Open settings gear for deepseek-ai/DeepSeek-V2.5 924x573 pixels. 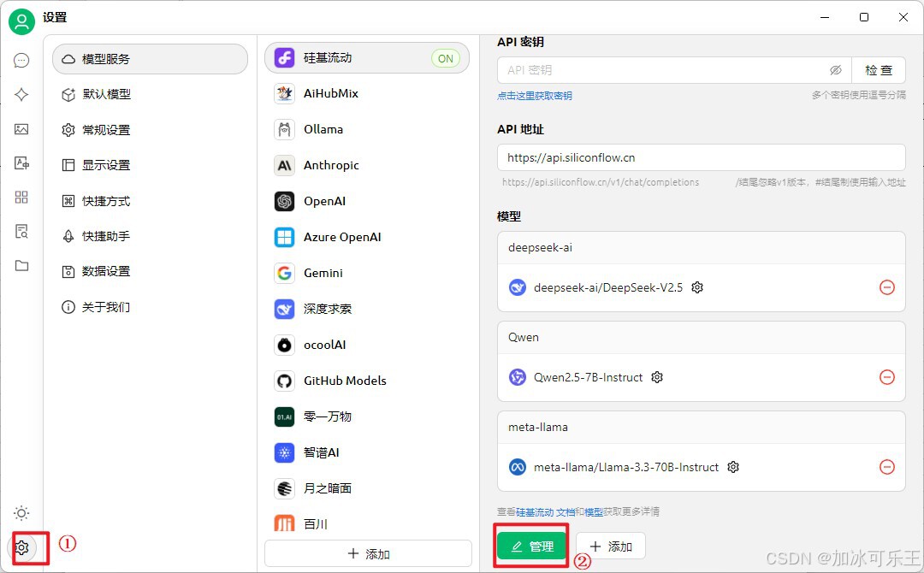[697, 287]
